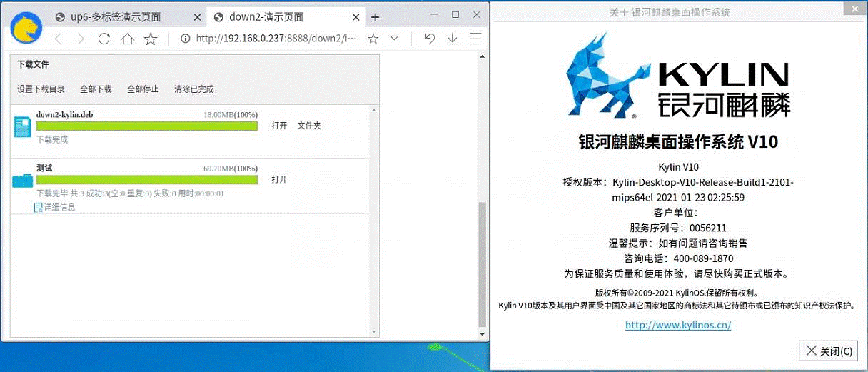
Task: Minimize the browser window
Action: click(435, 14)
